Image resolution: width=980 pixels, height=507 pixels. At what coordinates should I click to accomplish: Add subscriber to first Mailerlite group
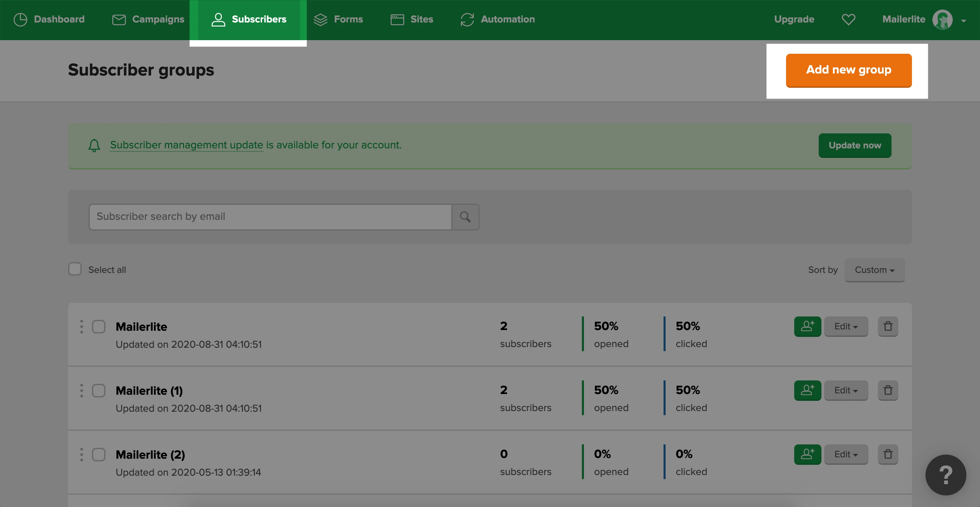pos(807,326)
